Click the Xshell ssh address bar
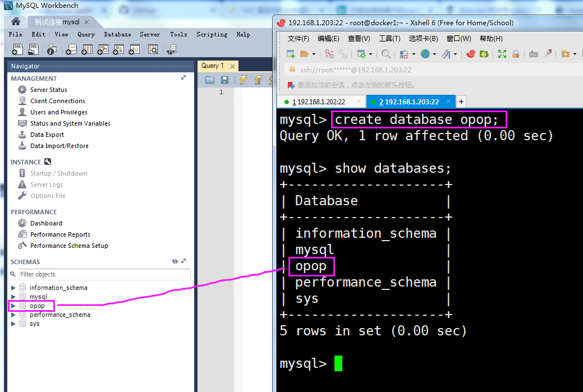This screenshot has width=583, height=392. pos(433,70)
